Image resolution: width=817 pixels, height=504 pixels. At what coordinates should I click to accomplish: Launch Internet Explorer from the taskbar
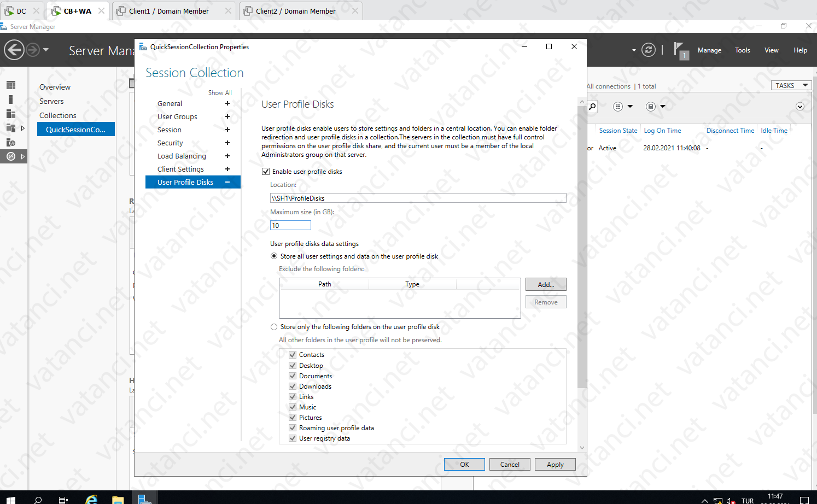pyautogui.click(x=91, y=498)
